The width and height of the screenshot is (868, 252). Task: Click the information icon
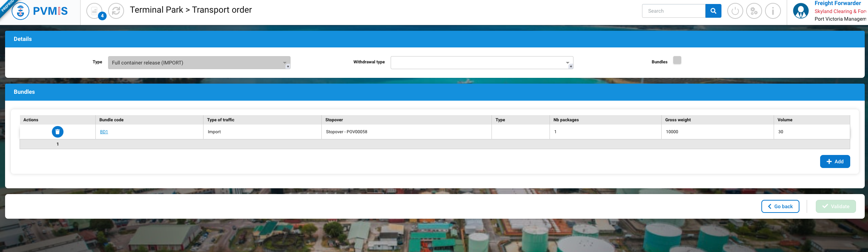(773, 11)
